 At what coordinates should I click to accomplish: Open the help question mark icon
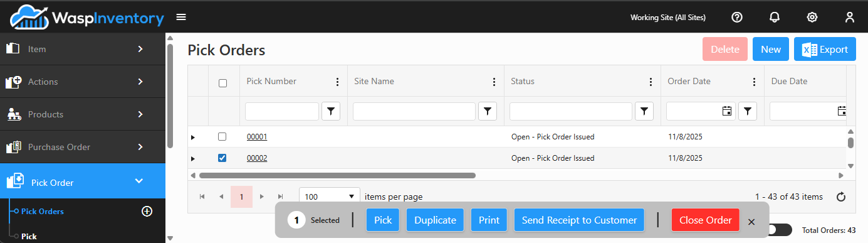[737, 17]
